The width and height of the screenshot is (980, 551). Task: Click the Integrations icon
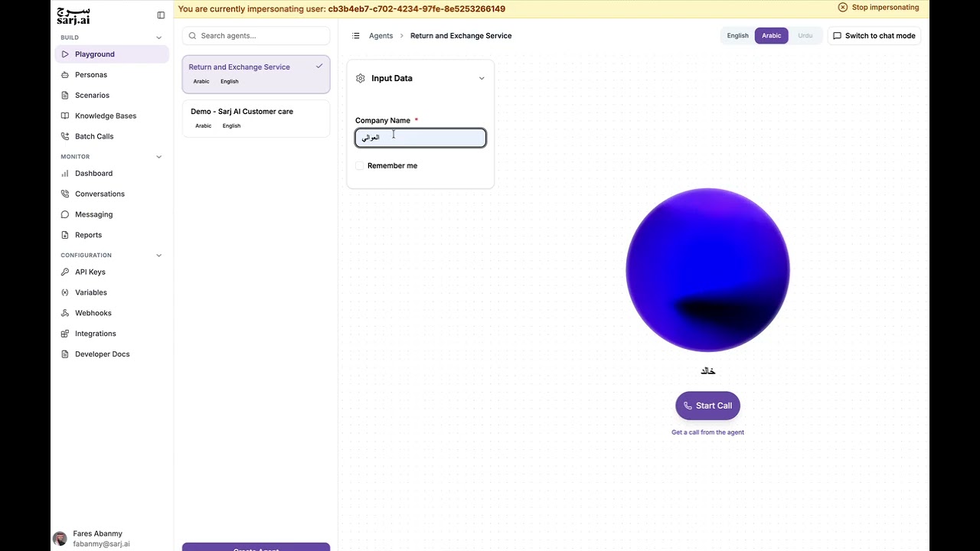click(66, 334)
